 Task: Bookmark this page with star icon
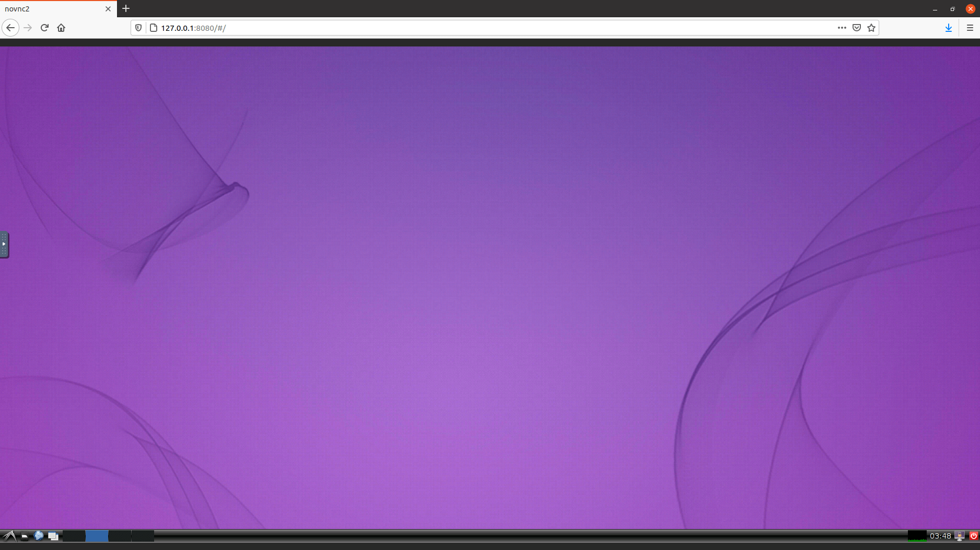(x=871, y=28)
